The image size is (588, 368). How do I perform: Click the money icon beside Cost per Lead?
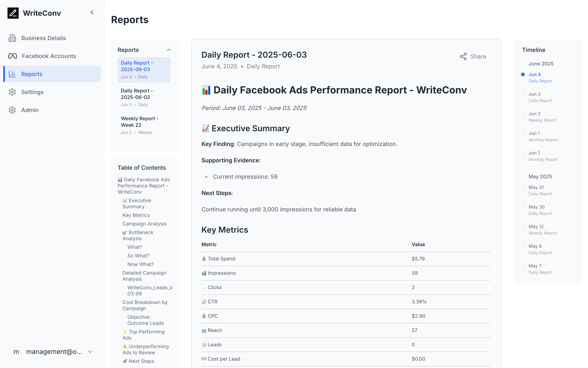tap(204, 359)
